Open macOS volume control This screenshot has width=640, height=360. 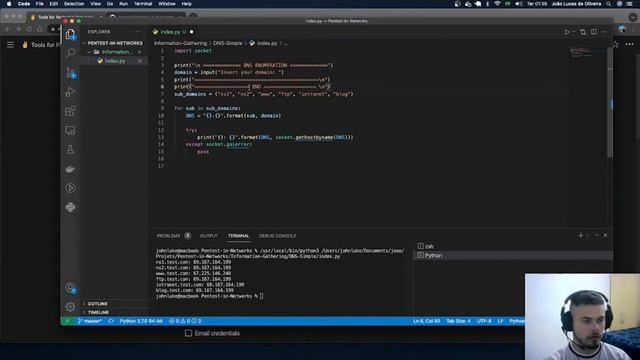[x=518, y=4]
